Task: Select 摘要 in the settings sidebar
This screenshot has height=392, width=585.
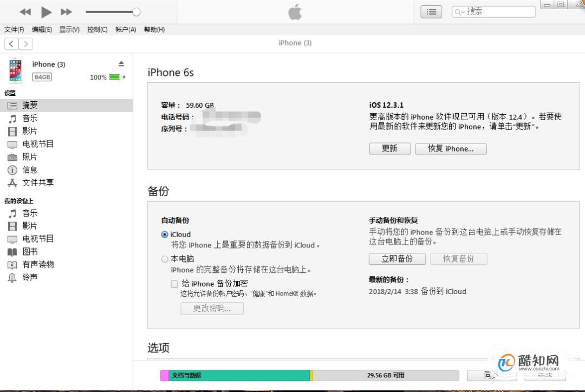Action: pos(67,105)
